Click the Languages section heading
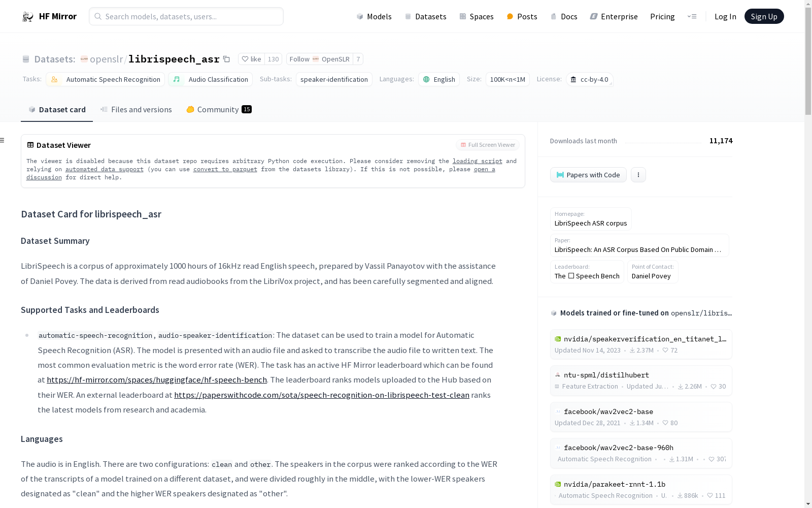The width and height of the screenshot is (812, 508). coord(42,439)
